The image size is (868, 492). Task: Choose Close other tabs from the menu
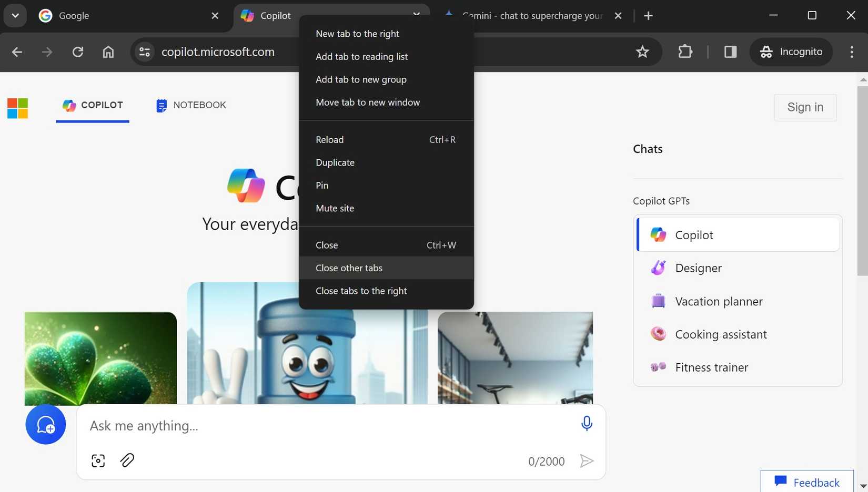click(349, 268)
